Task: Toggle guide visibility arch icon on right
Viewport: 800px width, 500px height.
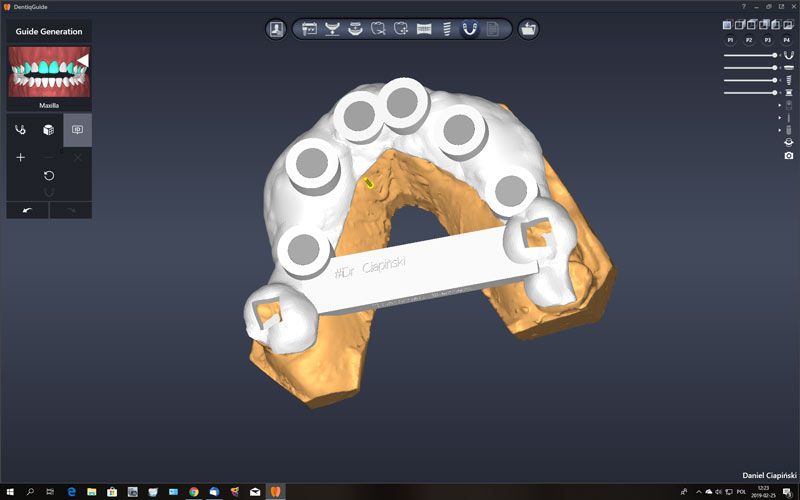Action: (x=789, y=55)
